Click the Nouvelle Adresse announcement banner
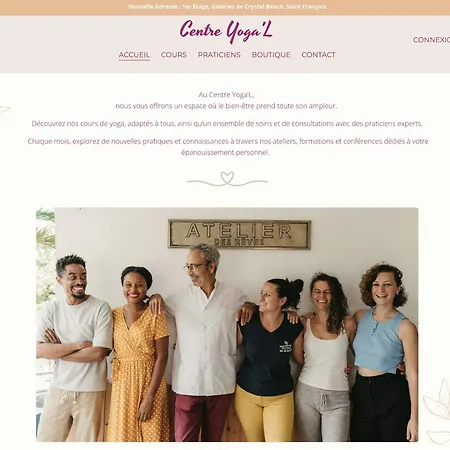 tap(227, 7)
